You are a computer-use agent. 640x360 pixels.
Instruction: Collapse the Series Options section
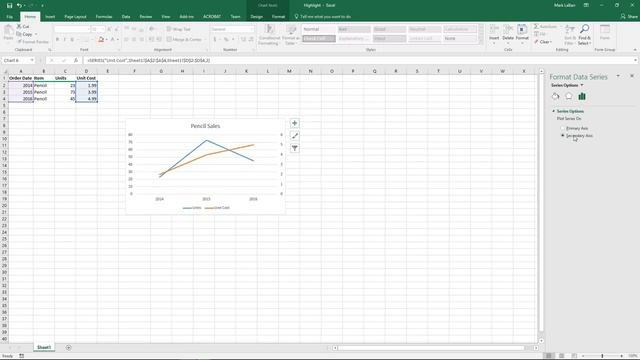[554, 111]
